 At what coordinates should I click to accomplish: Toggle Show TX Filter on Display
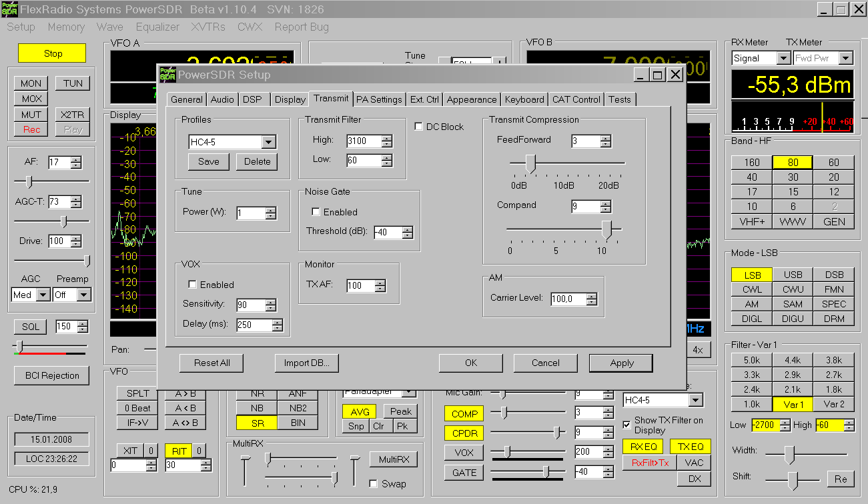(626, 425)
